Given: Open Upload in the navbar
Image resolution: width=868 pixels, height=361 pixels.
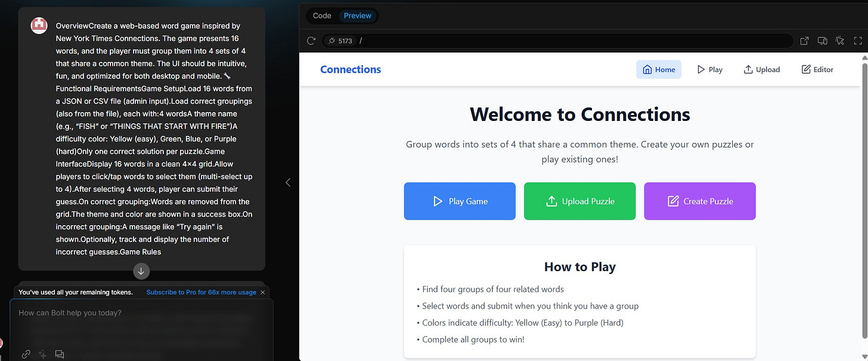Looking at the screenshot, I should pos(762,70).
